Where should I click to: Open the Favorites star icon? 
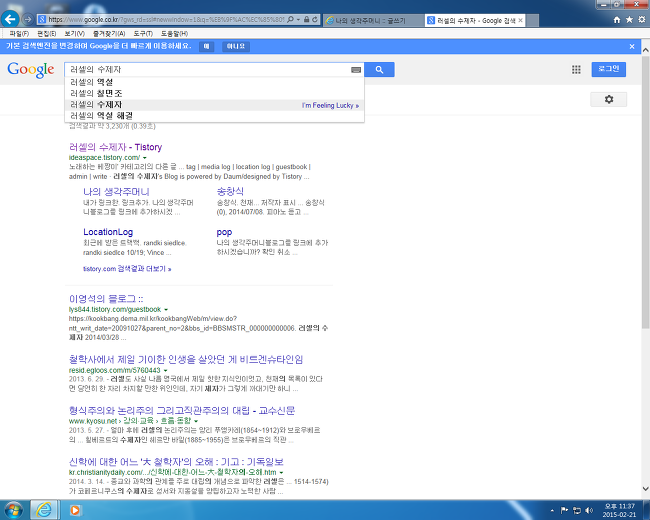click(x=629, y=19)
